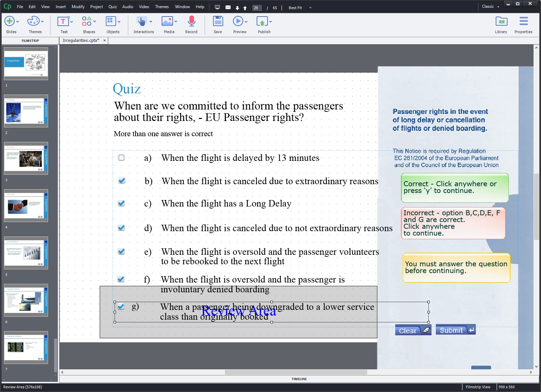Expand the Themes dropdown arrow
This screenshot has width=541, height=392.
point(42,22)
